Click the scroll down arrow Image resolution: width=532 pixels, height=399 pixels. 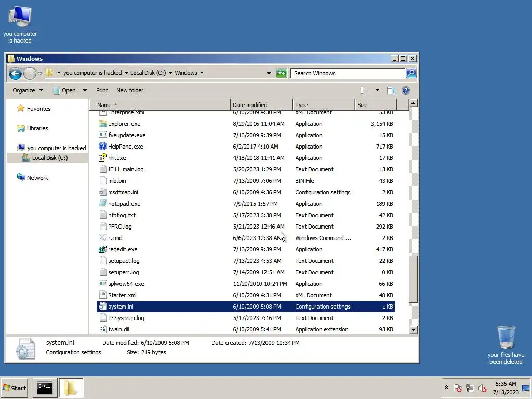pyautogui.click(x=413, y=329)
